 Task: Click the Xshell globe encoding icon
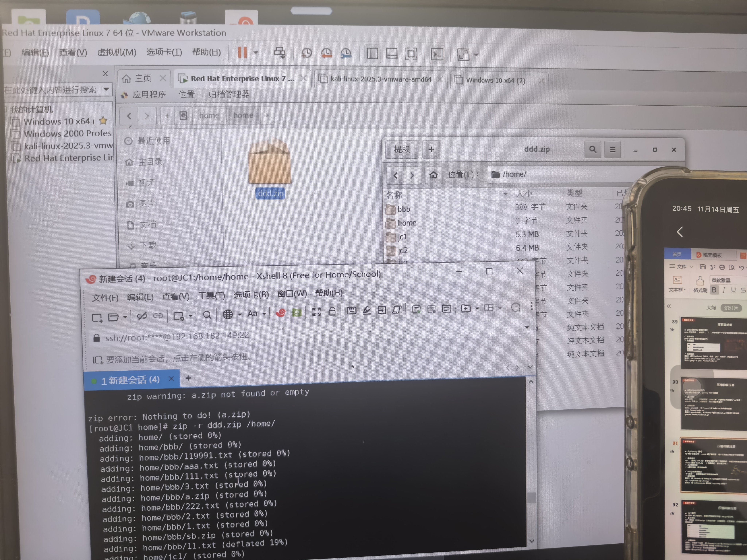click(228, 314)
